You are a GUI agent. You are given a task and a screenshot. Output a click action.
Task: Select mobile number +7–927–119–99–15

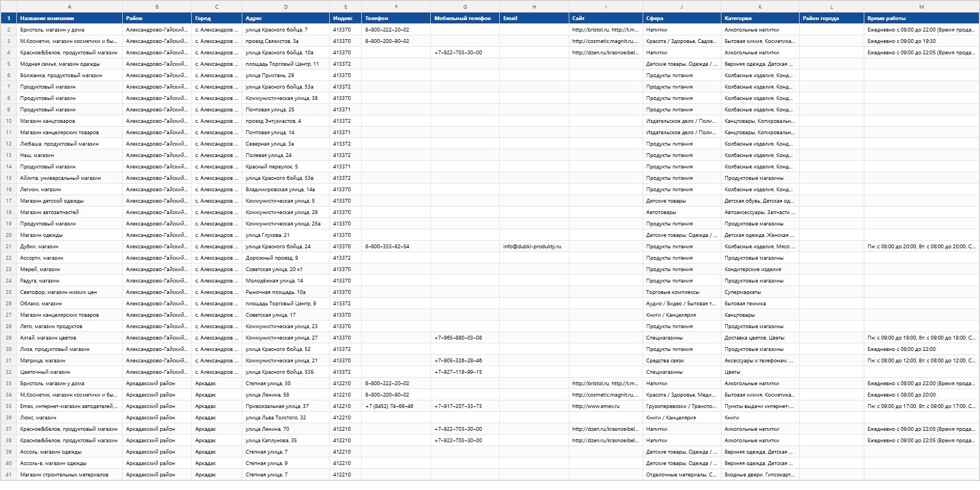465,372
